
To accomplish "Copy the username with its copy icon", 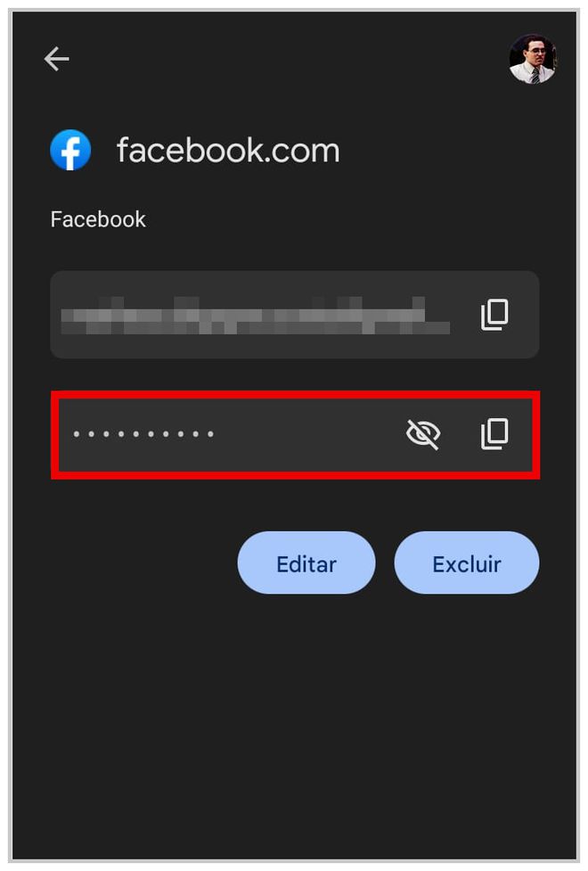I will point(494,315).
